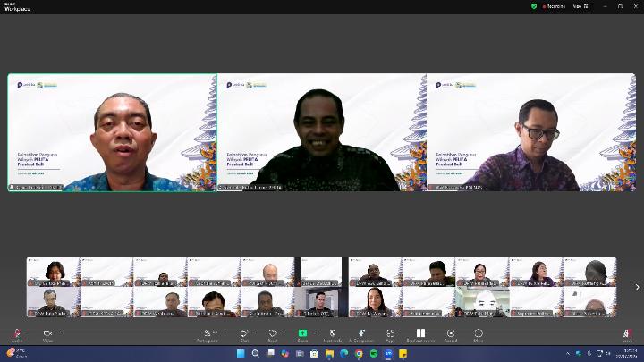Select the active speaker tile in blue shirt
This screenshot has width=644, height=362.
click(x=112, y=132)
